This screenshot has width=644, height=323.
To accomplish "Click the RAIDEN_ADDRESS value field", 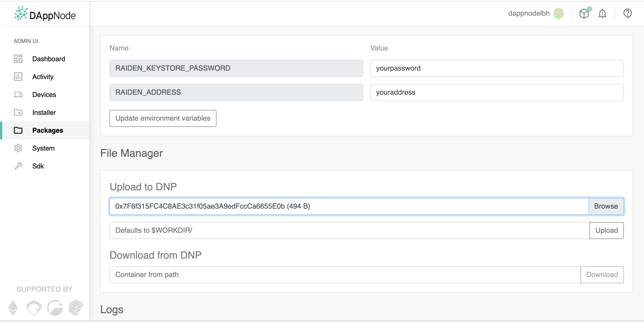I will [496, 92].
